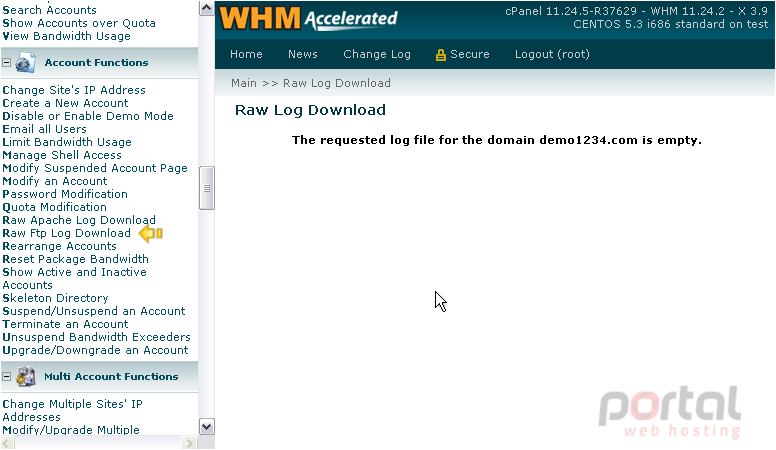Open Raw Ftp Log Download
Image resolution: width=776 pixels, height=450 pixels.
click(x=66, y=233)
